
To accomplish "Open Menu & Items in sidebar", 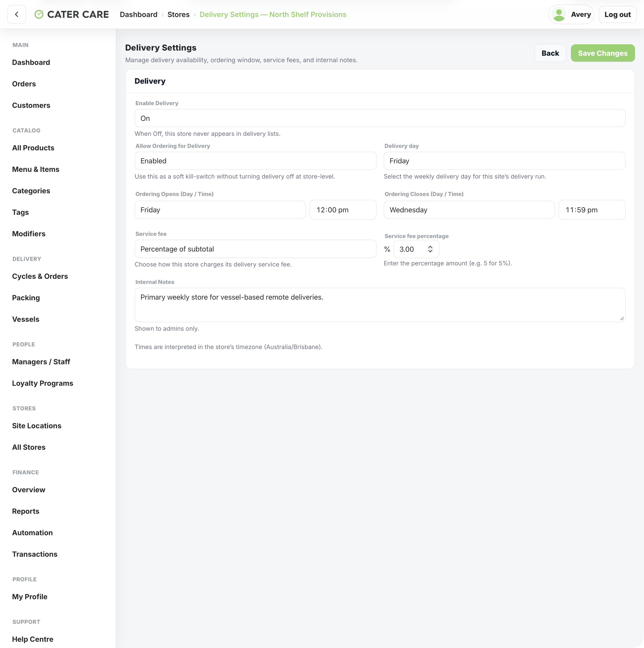I will 36,169.
